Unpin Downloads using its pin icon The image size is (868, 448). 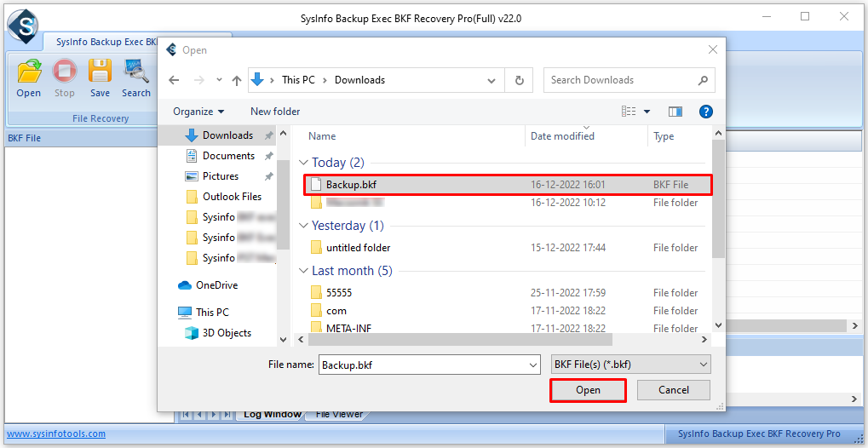click(268, 135)
